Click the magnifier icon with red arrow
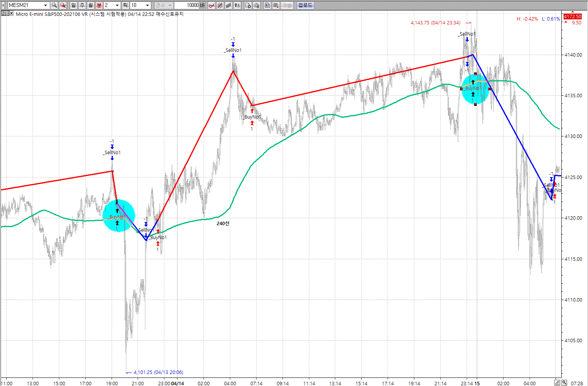Screen dimensions: 588x386 coord(63,5)
